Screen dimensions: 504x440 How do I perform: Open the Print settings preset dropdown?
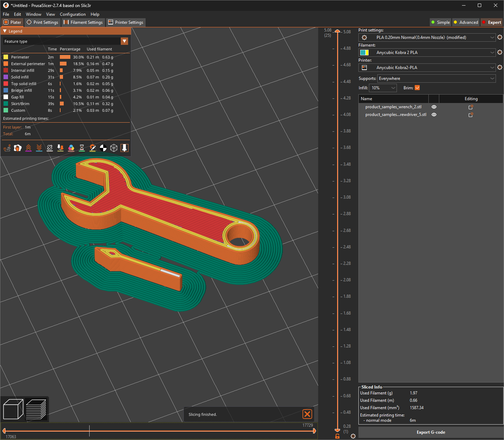[427, 37]
